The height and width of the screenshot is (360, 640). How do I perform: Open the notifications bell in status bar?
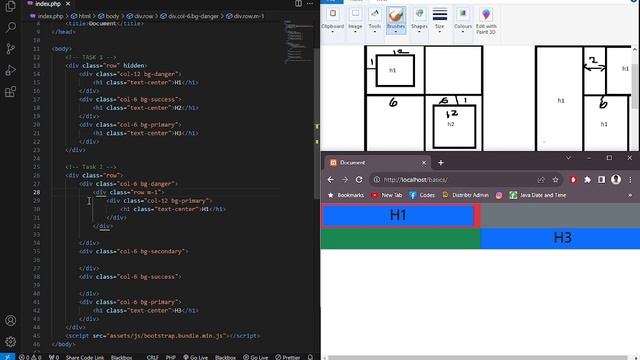tap(310, 357)
